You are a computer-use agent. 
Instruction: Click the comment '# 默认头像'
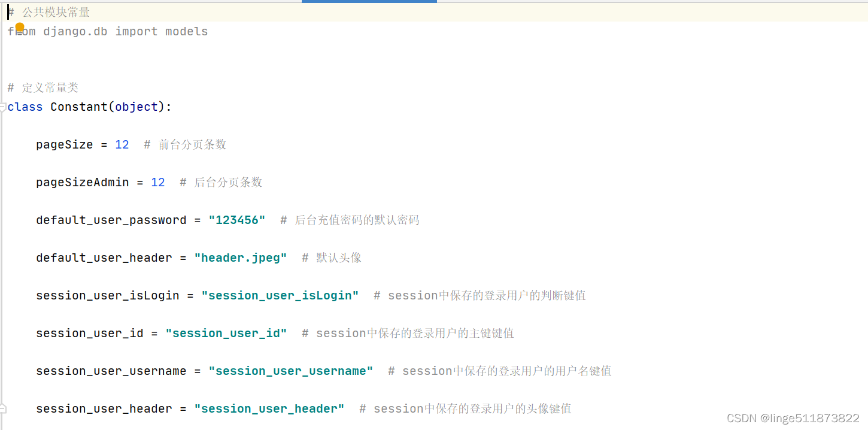(332, 258)
